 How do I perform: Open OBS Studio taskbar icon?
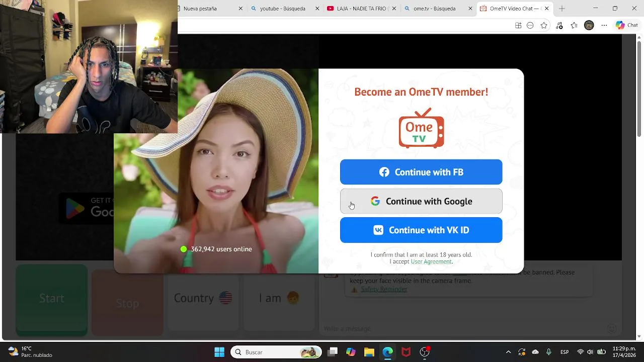(425, 352)
